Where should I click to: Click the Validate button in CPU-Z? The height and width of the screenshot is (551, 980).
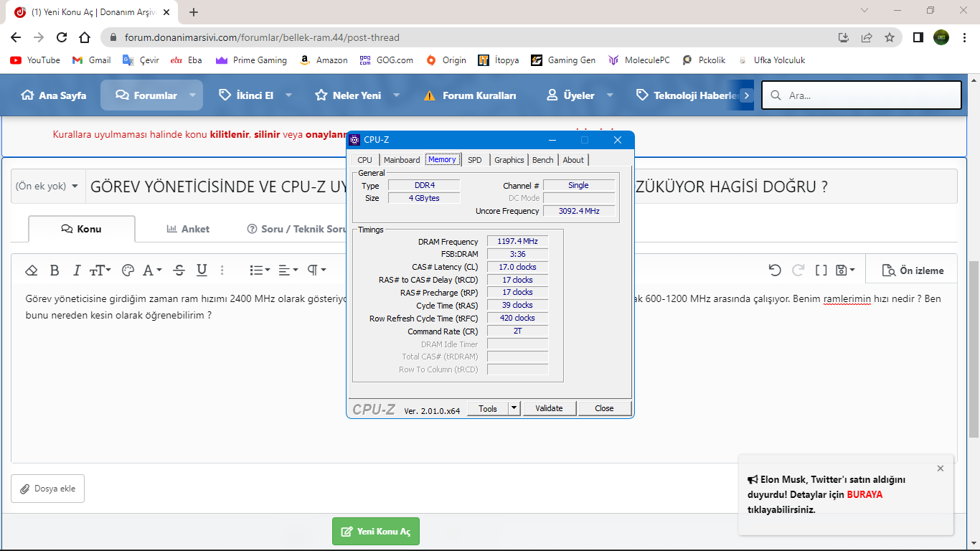point(549,408)
